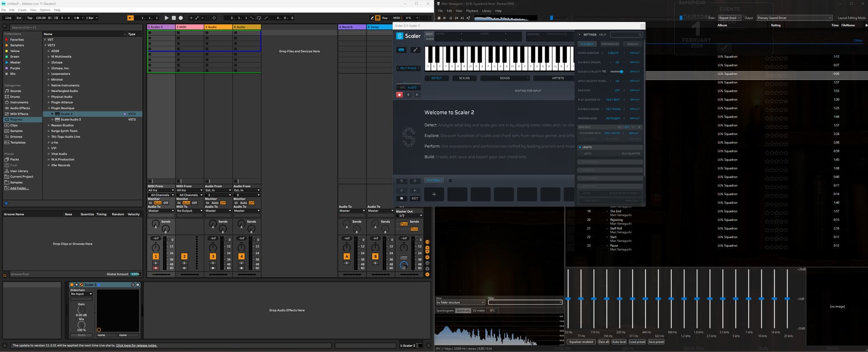868x352 pixels.
Task: Toggle Ableton's Draw Mode pencil icon
Action: (372, 18)
